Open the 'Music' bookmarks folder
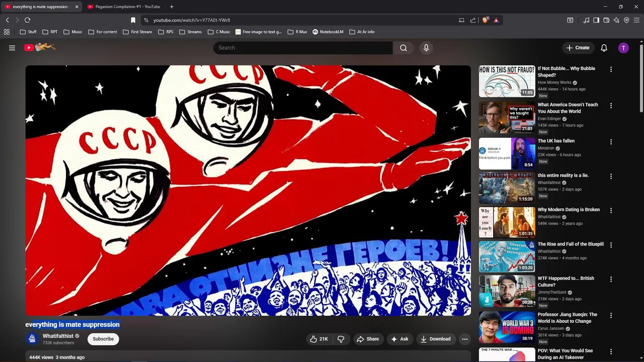 [x=73, y=32]
